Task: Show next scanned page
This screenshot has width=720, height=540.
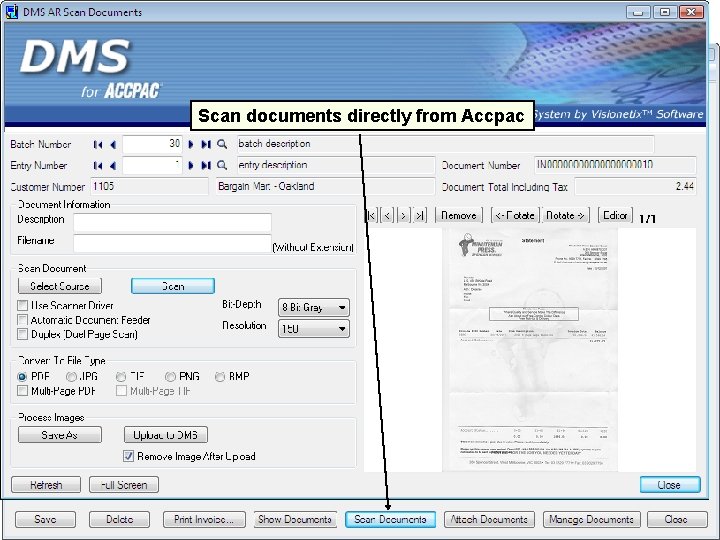Action: (404, 215)
